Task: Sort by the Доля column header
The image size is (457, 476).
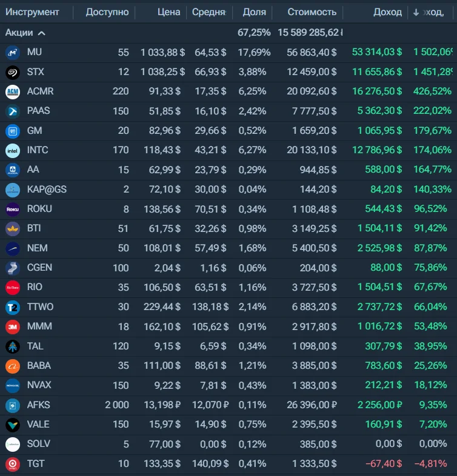Action: pos(255,12)
